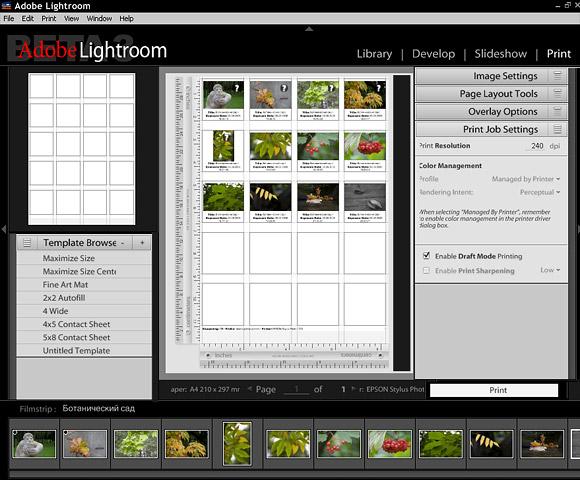580x480 pixels.
Task: Select statue thumbnail in the filmstrip
Action: (x=34, y=444)
